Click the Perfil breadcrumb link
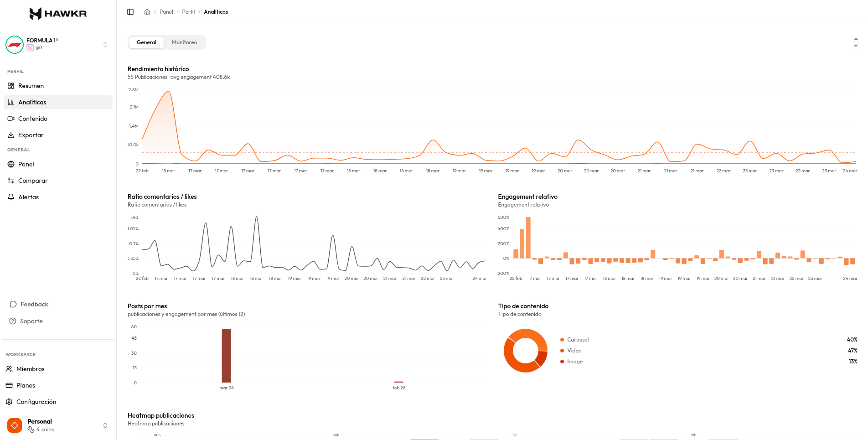The width and height of the screenshot is (868, 440). (188, 11)
